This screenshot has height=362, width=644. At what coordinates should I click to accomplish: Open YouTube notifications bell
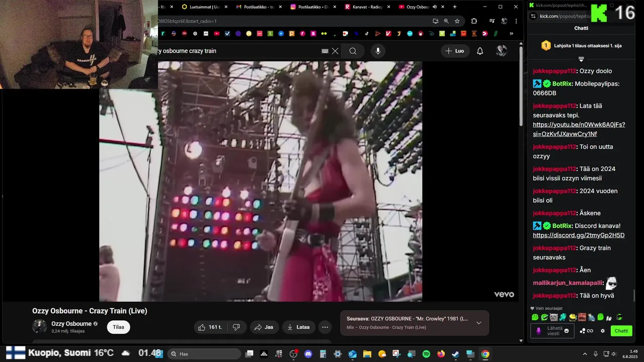click(x=480, y=51)
